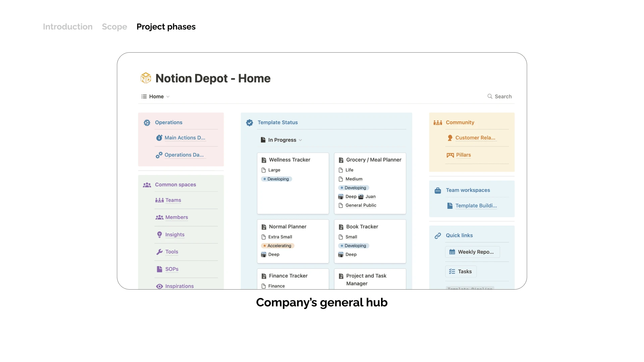Viewport: 644px width, 362px height.
Task: Click the Quick links heading
Action: (459, 236)
